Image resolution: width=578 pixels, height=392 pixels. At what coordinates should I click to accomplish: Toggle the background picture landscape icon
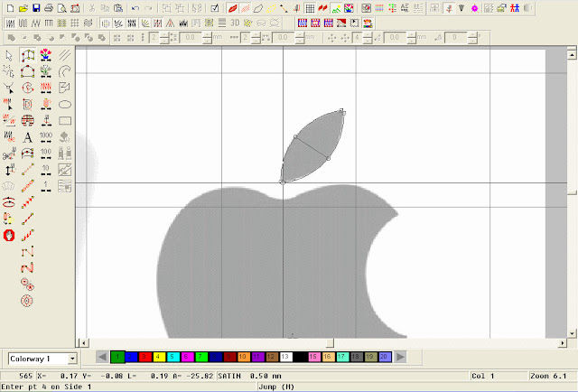[336, 8]
